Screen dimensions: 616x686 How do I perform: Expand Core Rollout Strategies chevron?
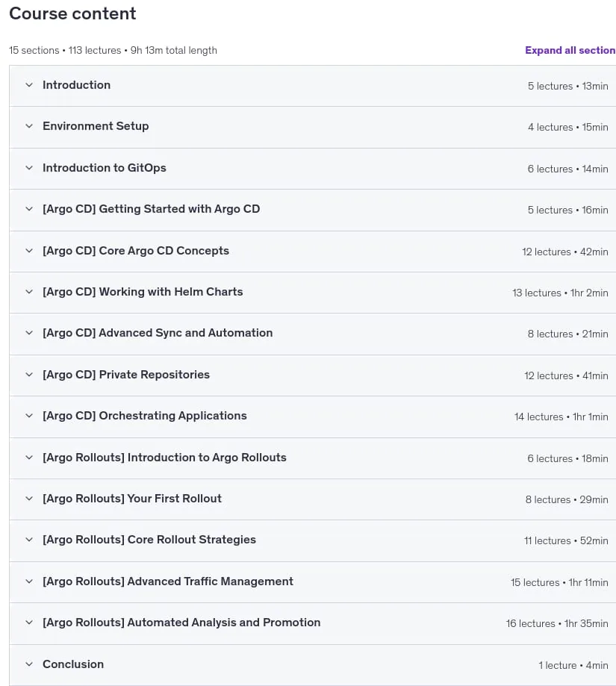click(x=29, y=540)
